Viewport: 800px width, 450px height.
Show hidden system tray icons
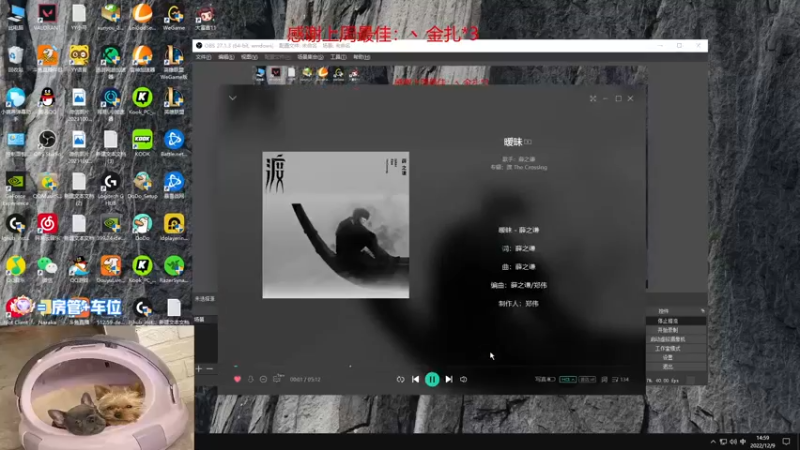click(713, 441)
